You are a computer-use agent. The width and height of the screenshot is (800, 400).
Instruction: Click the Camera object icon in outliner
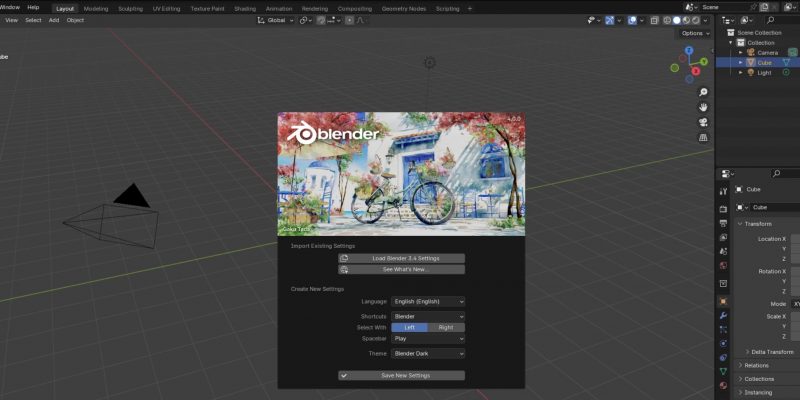coord(751,53)
